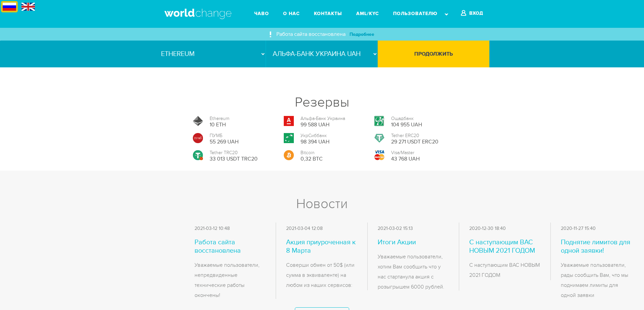Open news 'Акция приуроченная к 8 Марта'
Viewport: 644px width, 310px height.
point(321,246)
